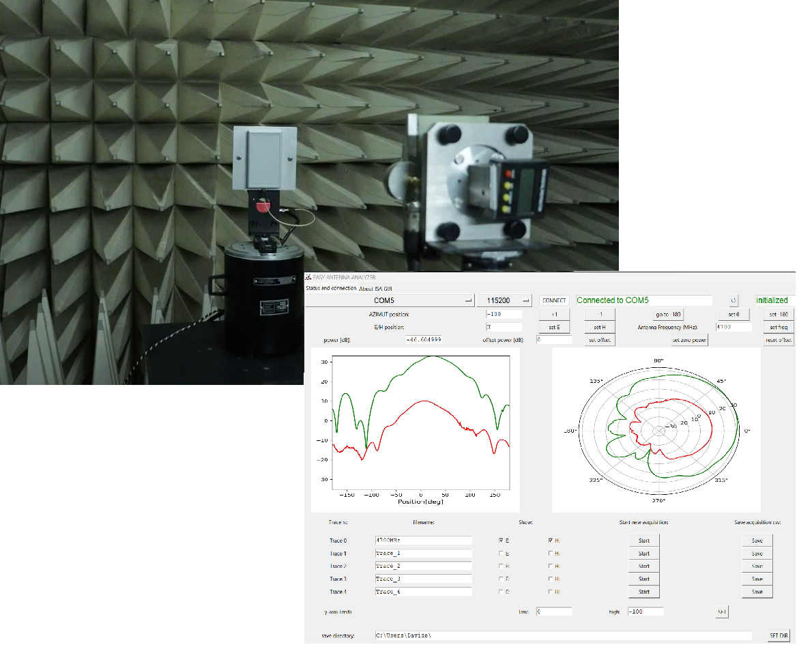Click the E/H position input field

pyautogui.click(x=504, y=327)
